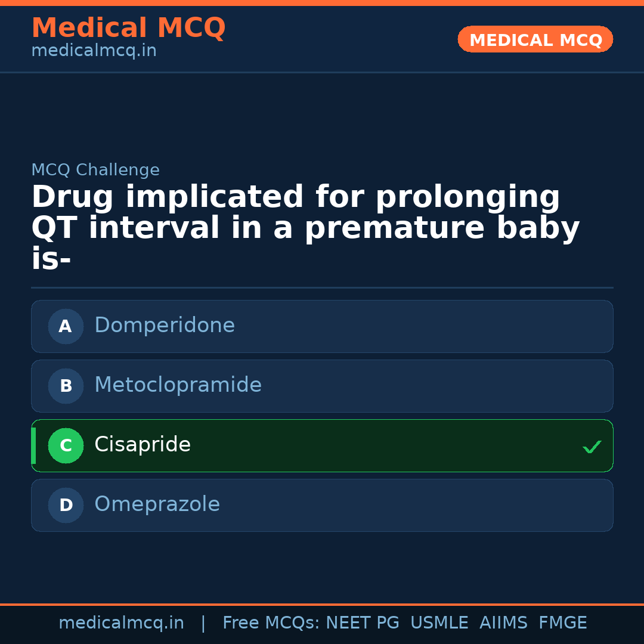644x644 pixels.
Task: Select the Metoclopramide answer option
Action: click(x=322, y=386)
